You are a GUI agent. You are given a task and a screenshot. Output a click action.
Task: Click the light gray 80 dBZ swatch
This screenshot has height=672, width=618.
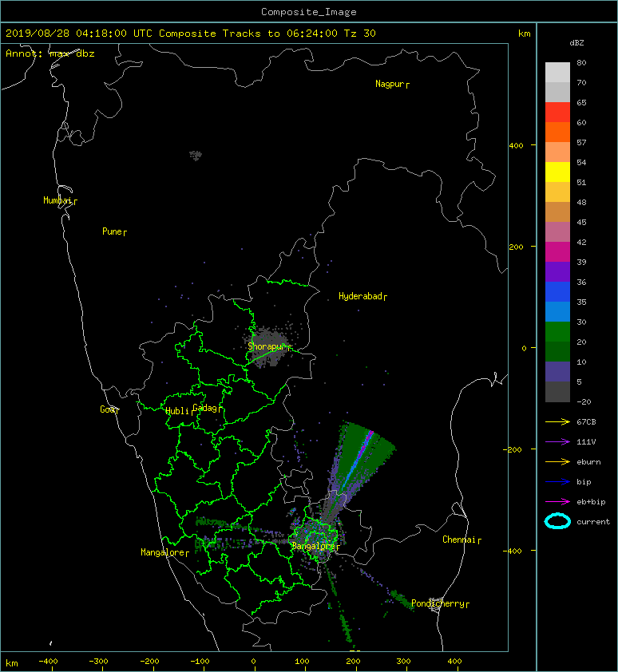pyautogui.click(x=557, y=73)
